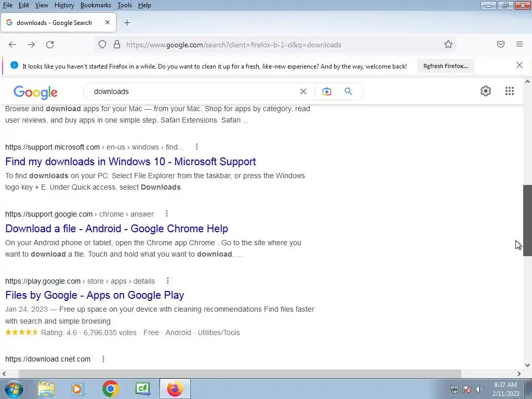Open the View menu
Image resolution: width=532 pixels, height=399 pixels.
pos(42,5)
